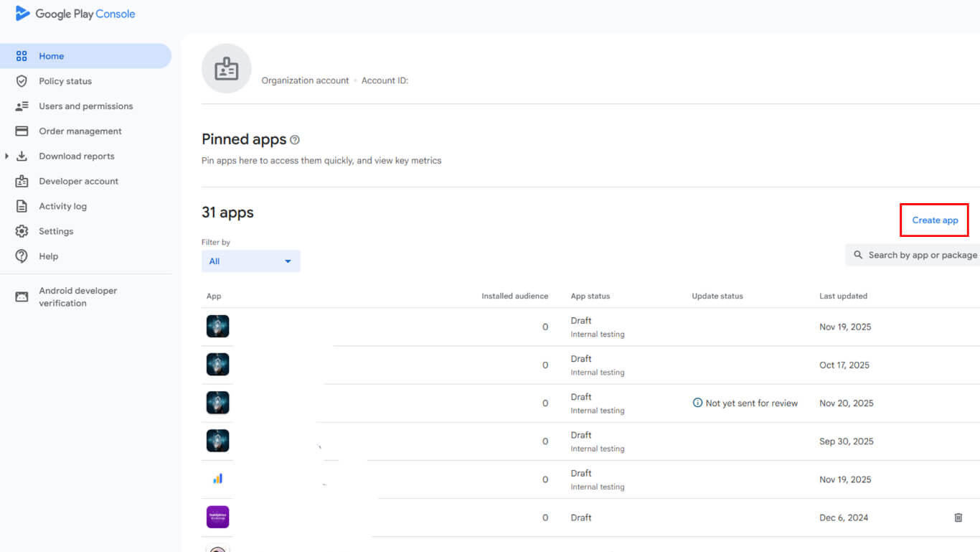Image resolution: width=980 pixels, height=552 pixels.
Task: Sort by Last updated column header
Action: coord(843,296)
